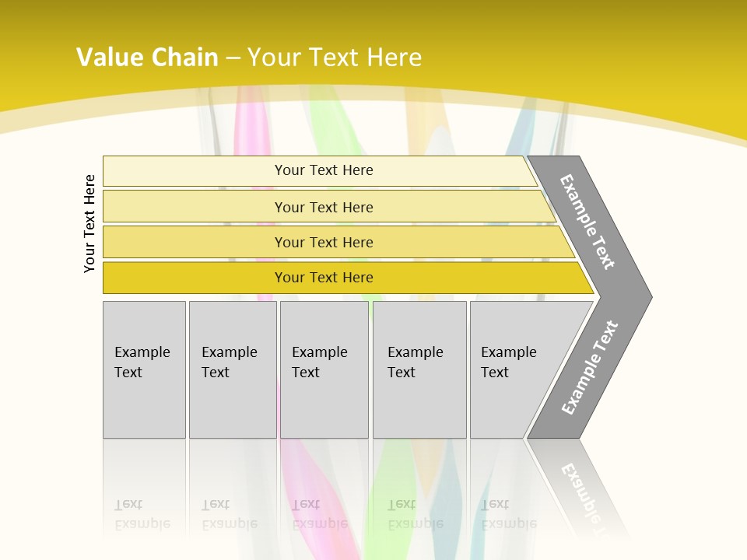Select the mirrored text below fifth gray box
This screenshot has width=747, height=560.
(x=509, y=515)
